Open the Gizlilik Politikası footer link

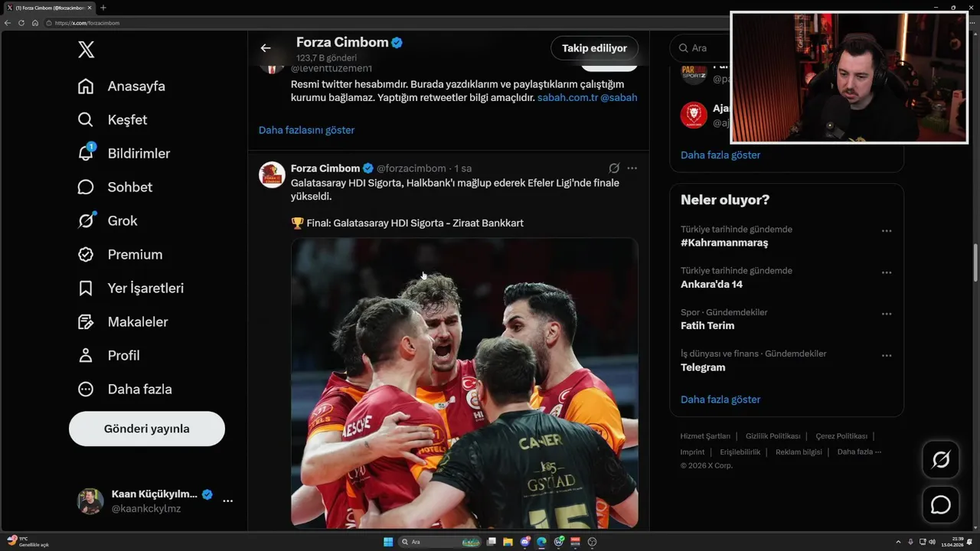tap(773, 436)
